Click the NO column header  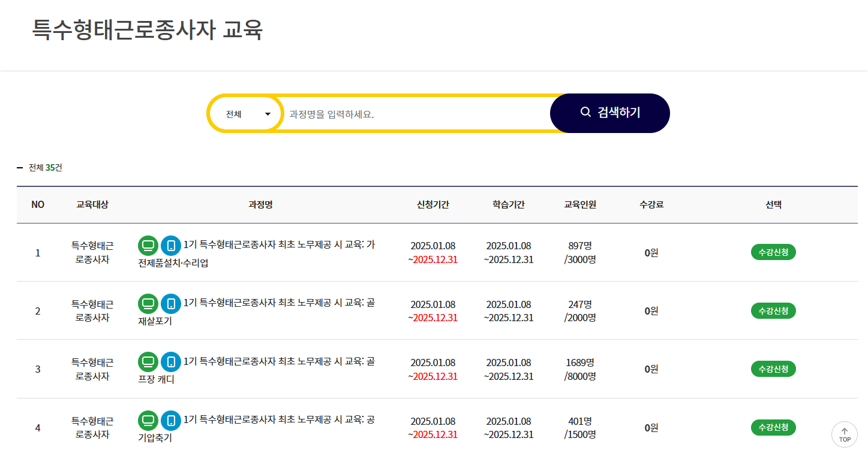[38, 204]
